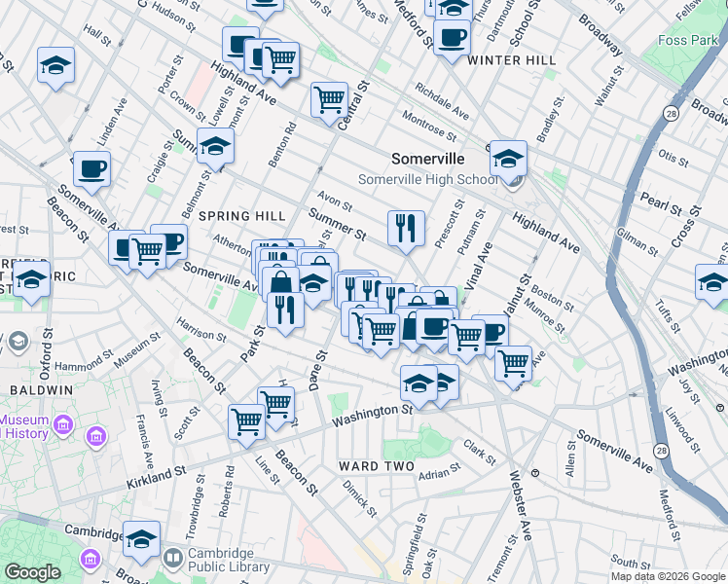Select the Trowbridge St street label

pyautogui.click(x=196, y=507)
